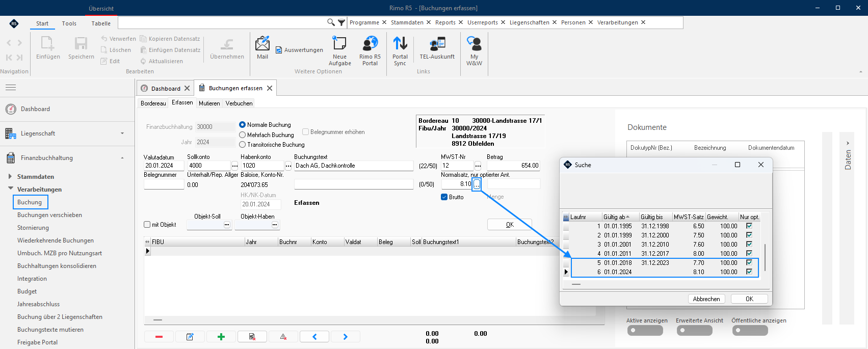Open TEL-Auskunft

point(437,48)
